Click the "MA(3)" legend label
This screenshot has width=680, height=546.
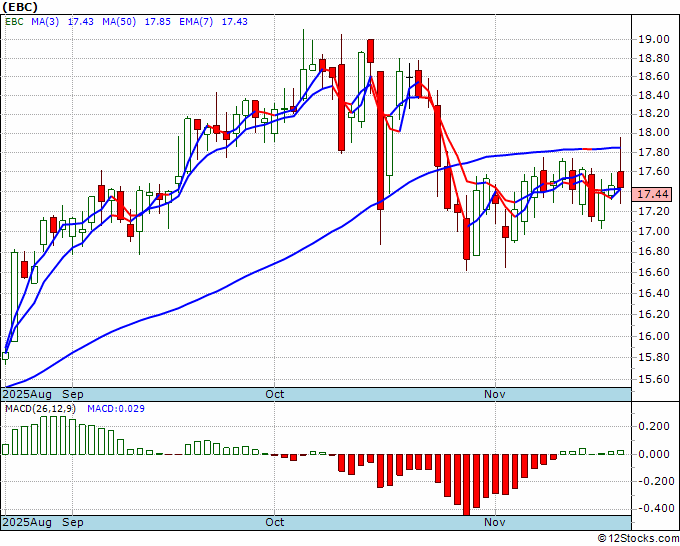(x=45, y=22)
